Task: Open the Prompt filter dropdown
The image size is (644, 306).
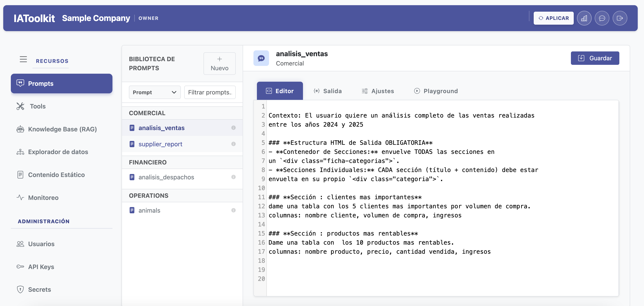Action: [x=154, y=92]
